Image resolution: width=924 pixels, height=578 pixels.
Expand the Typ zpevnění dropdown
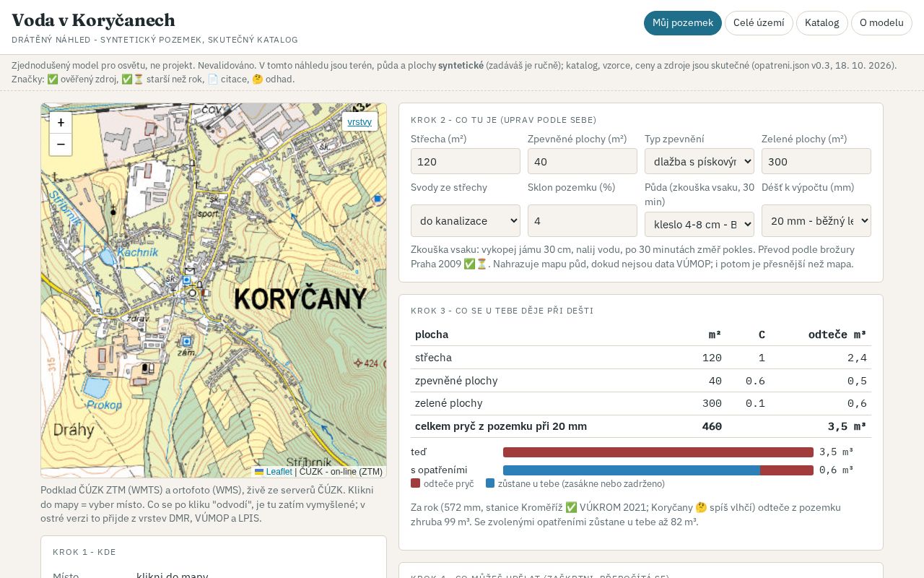point(699,161)
